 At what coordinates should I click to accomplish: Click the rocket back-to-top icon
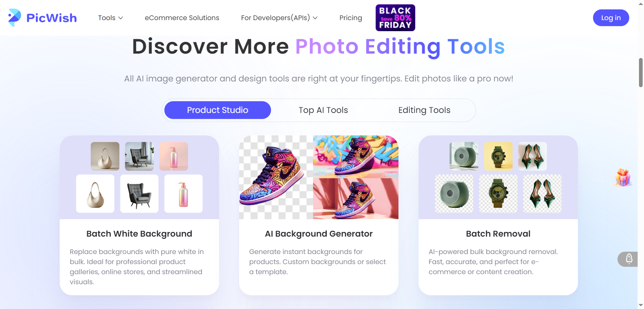[629, 259]
